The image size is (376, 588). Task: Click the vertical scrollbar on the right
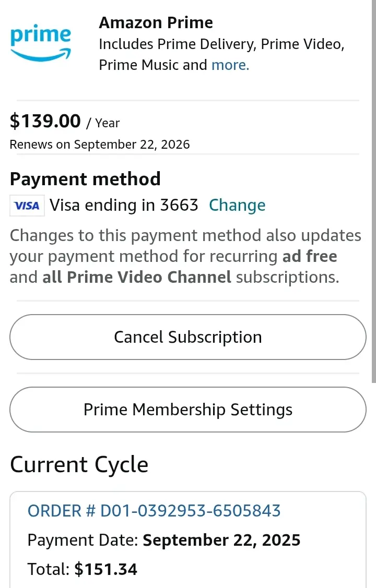click(x=373, y=191)
